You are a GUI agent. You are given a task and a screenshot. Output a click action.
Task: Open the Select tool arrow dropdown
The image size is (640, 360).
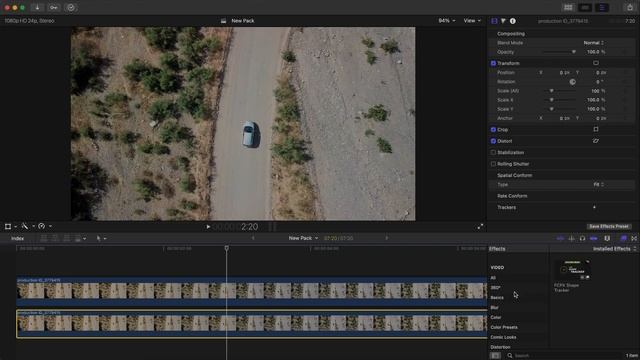click(x=101, y=238)
